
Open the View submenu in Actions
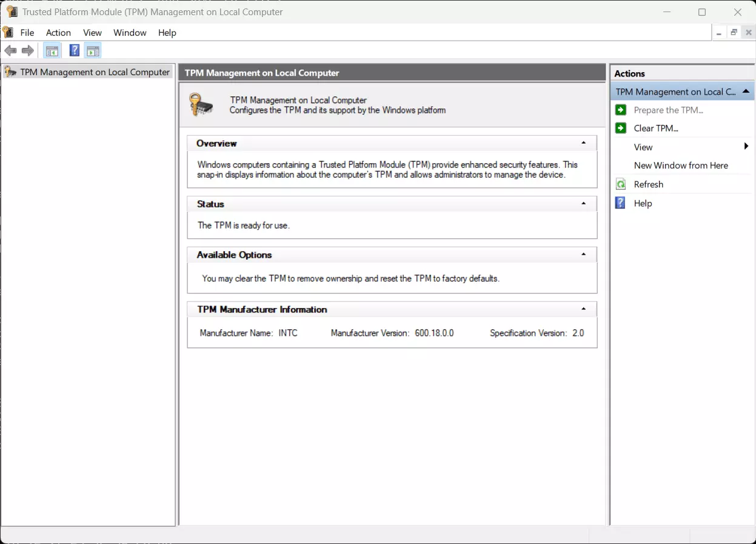pyautogui.click(x=643, y=147)
